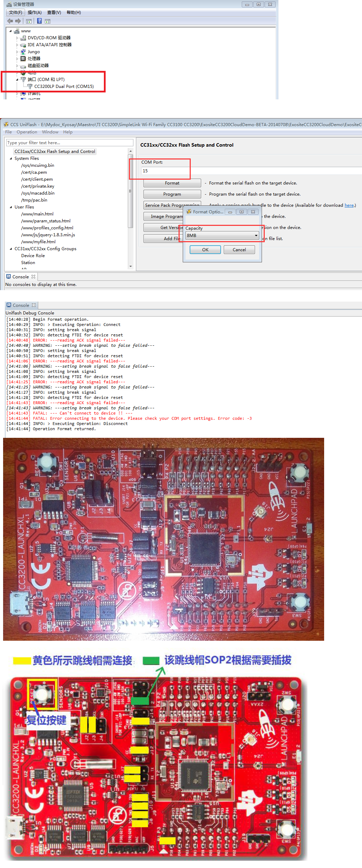Expand the DVD/CD-ROM 驱动器 node
362x868 pixels.
[17, 38]
